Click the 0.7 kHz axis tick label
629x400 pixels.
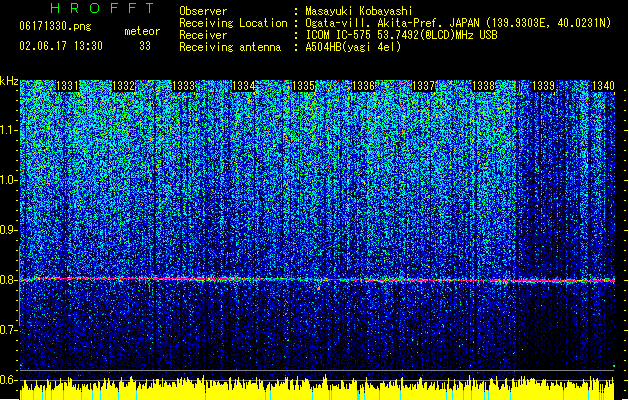pos(9,330)
